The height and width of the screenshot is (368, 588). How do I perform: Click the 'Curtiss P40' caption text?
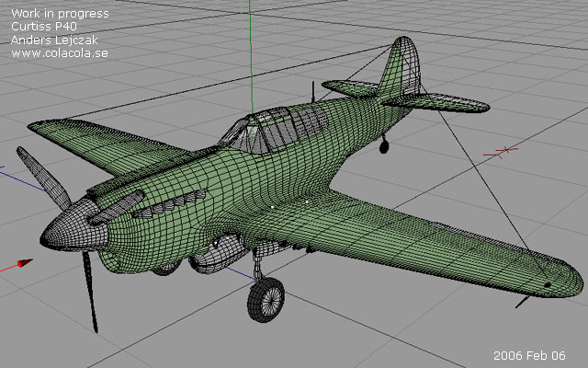44,27
